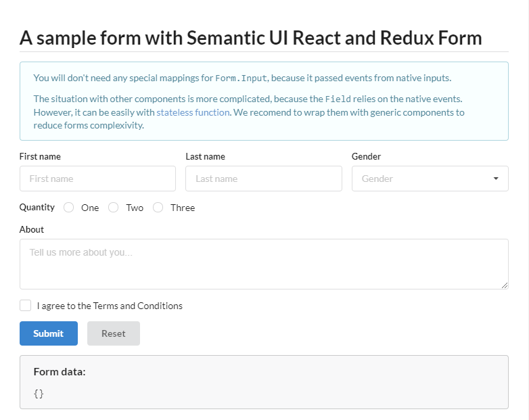
Task: Focus the First name input field
Action: [97, 179]
